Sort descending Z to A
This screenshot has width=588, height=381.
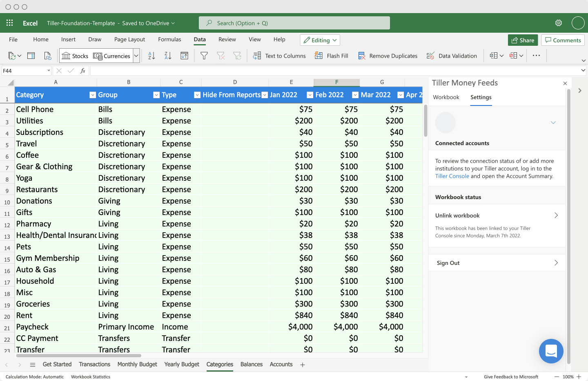tap(168, 56)
